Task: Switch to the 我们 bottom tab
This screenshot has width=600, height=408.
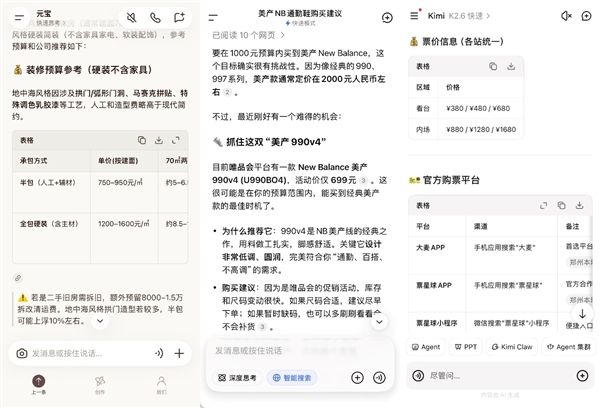Action: click(x=161, y=384)
